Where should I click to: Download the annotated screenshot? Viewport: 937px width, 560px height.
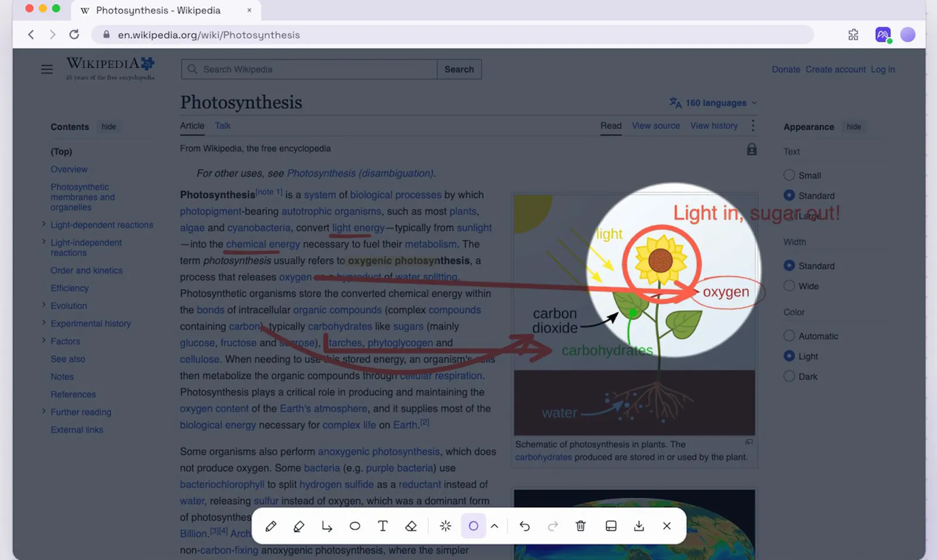pos(639,526)
